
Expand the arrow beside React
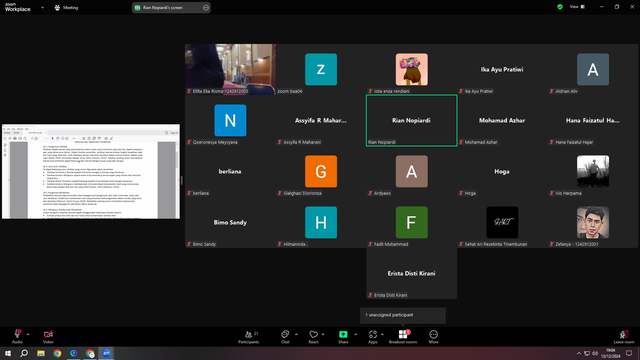coord(323,334)
